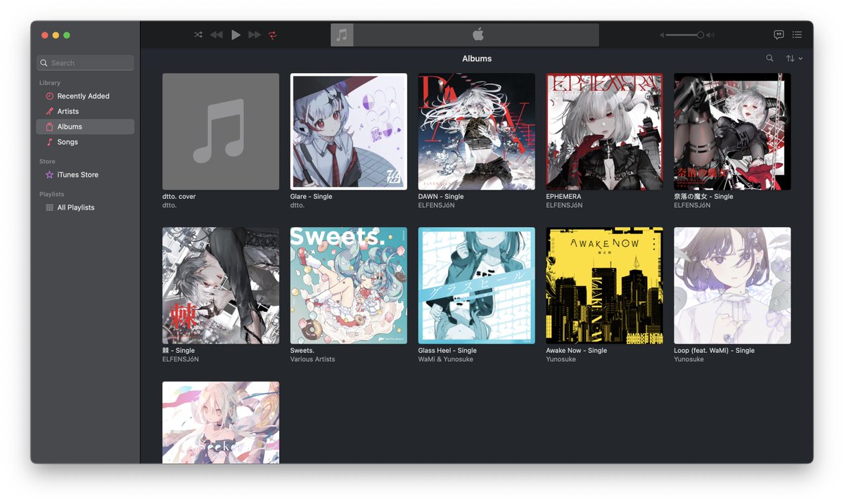This screenshot has width=844, height=504.
Task: Click 'Various Artists' under Sweets.
Action: pyautogui.click(x=312, y=359)
